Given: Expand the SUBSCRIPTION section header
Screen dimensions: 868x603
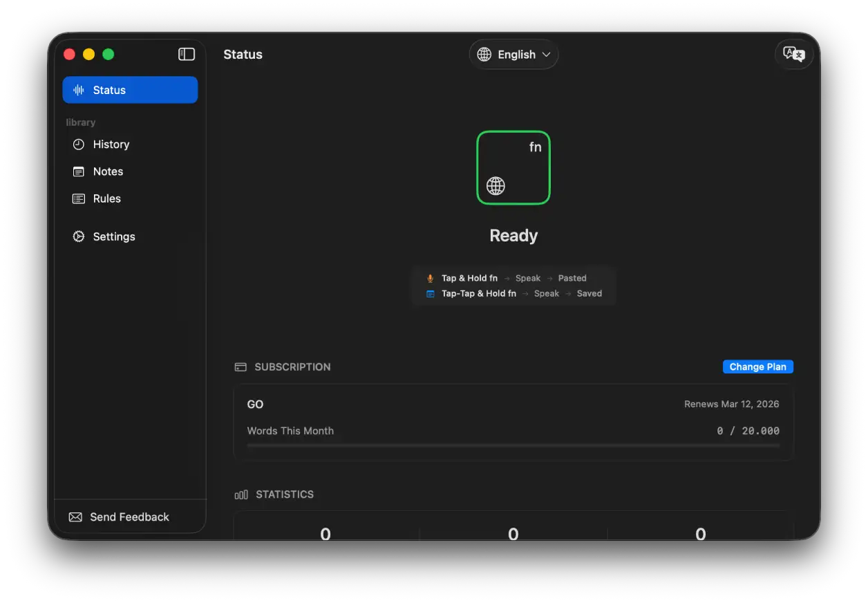Looking at the screenshot, I should point(292,367).
